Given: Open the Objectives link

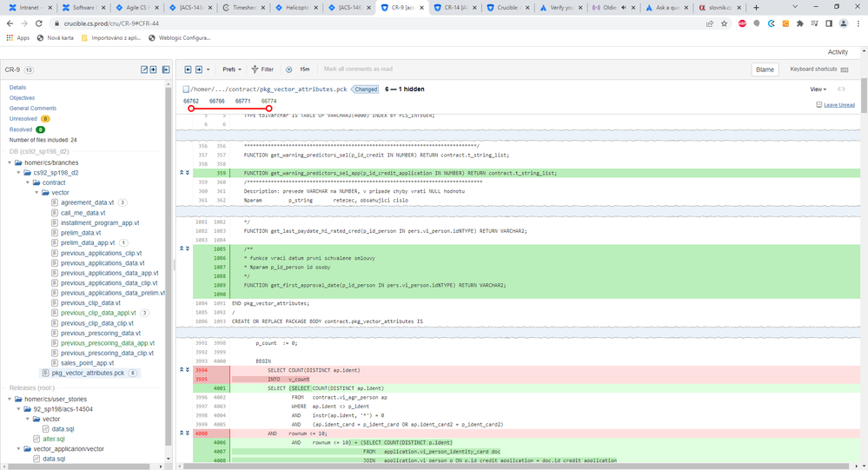Looking at the screenshot, I should pyautogui.click(x=22, y=98).
